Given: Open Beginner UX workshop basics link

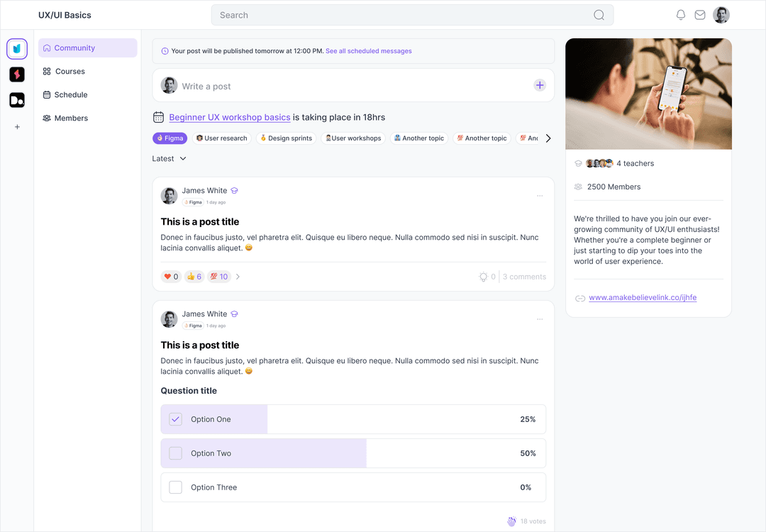Looking at the screenshot, I should point(230,117).
